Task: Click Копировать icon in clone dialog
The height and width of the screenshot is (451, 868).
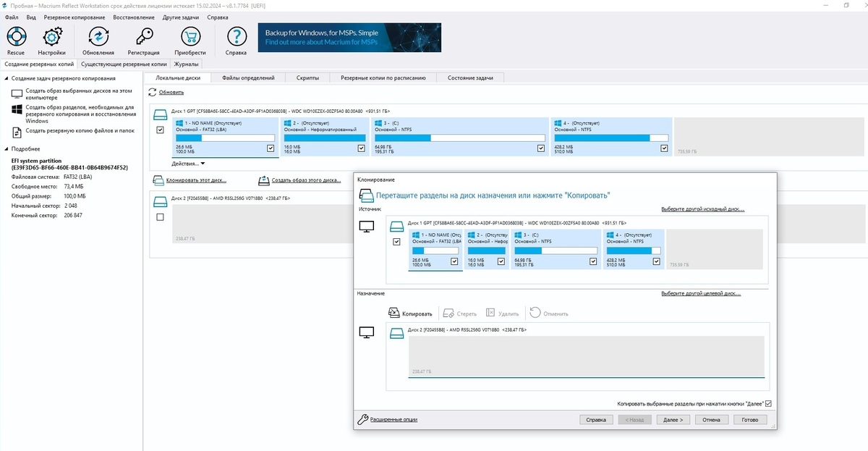Action: [x=394, y=313]
